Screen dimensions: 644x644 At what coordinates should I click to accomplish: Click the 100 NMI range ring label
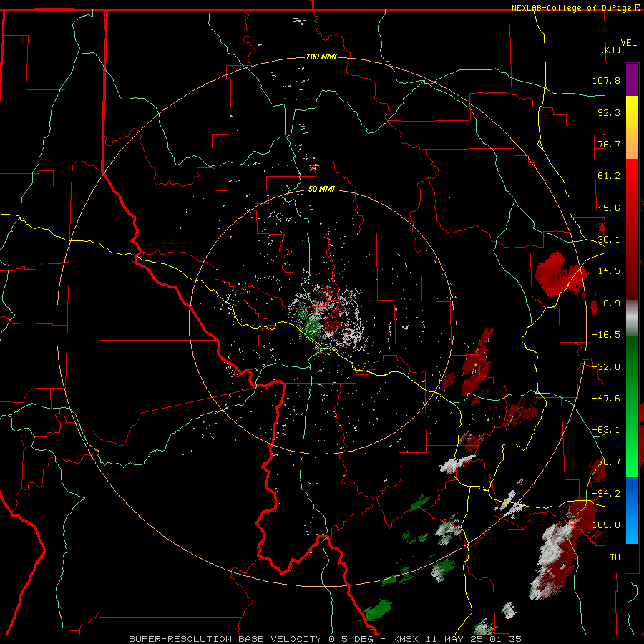pyautogui.click(x=321, y=57)
